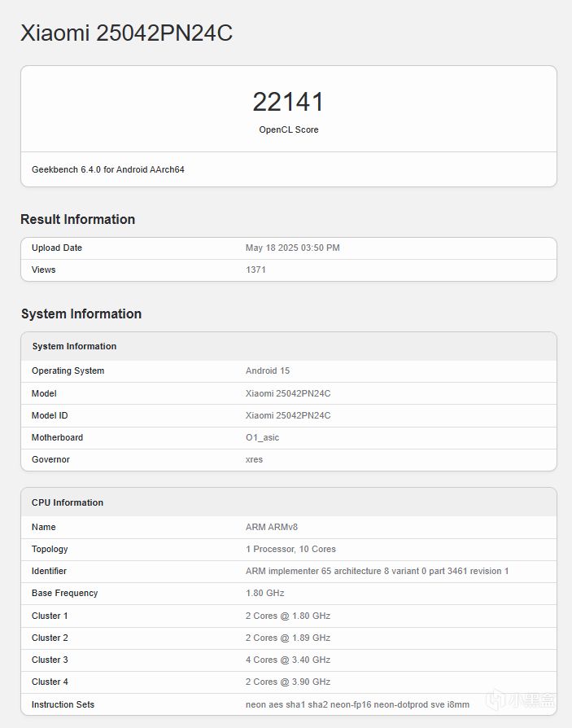
Task: Click the Xiaomi 25042PN24C page title
Action: [x=127, y=33]
